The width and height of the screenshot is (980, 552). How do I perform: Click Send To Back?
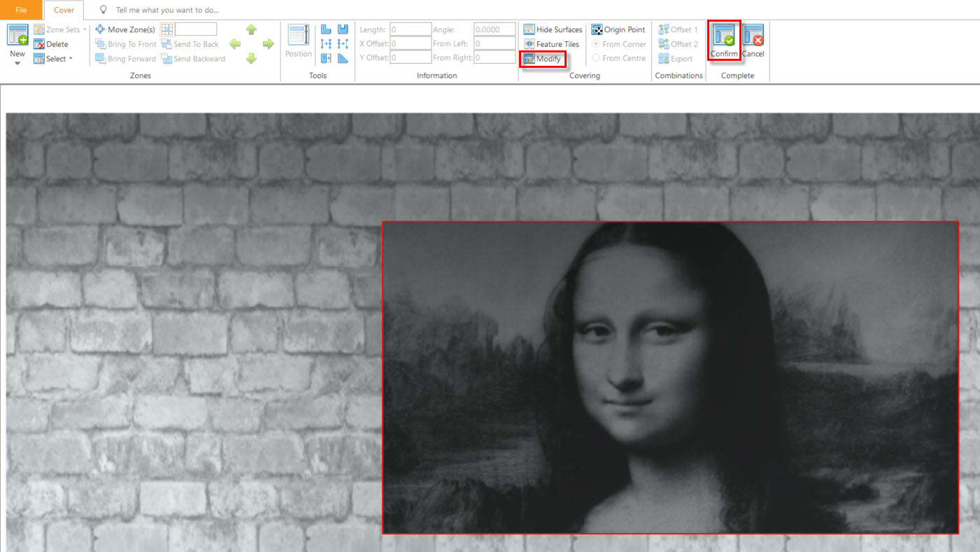tap(190, 44)
